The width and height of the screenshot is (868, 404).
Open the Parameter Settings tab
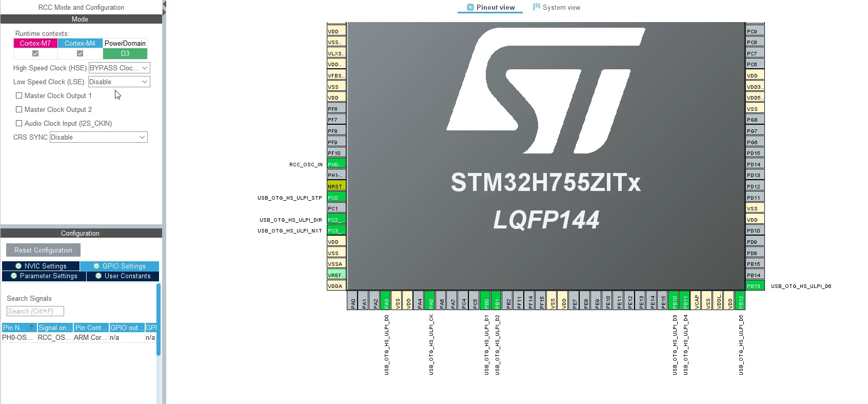[44, 276]
